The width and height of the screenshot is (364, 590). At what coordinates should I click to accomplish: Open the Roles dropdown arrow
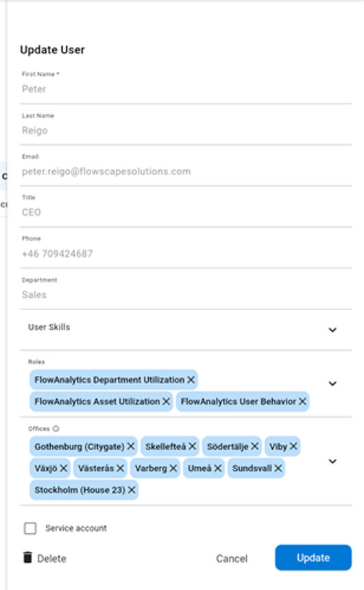tap(332, 383)
